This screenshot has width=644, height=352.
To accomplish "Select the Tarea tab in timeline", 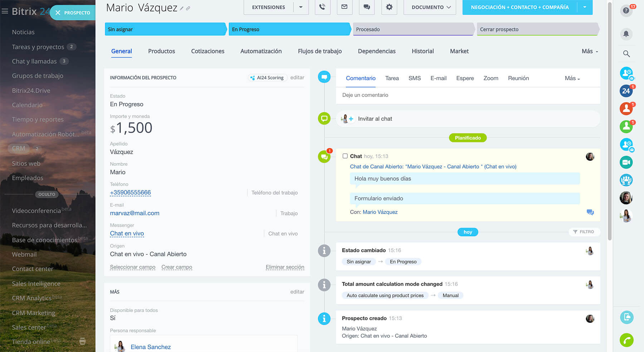I will point(392,78).
